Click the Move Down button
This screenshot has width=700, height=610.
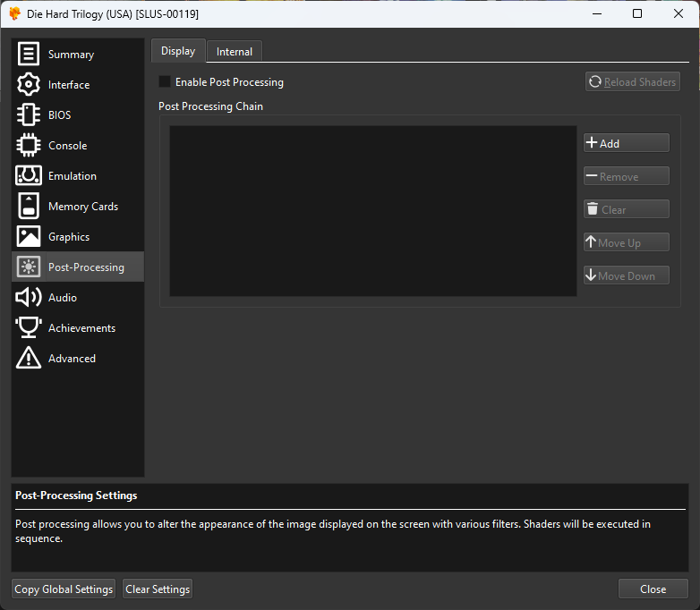627,275
